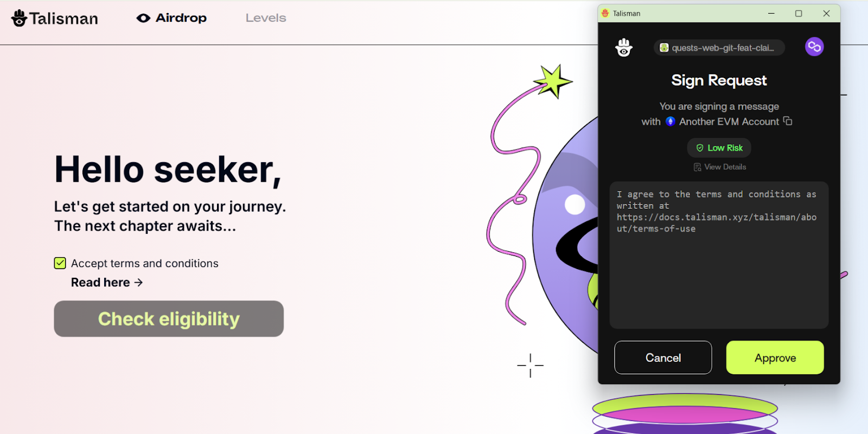The width and height of the screenshot is (868, 434).
Task: Click the quests-web-git-feat-clai site pill
Action: coord(719,48)
